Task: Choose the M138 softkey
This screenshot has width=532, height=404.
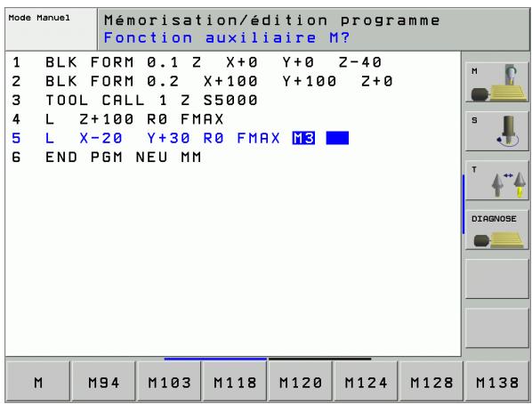Action: click(497, 382)
